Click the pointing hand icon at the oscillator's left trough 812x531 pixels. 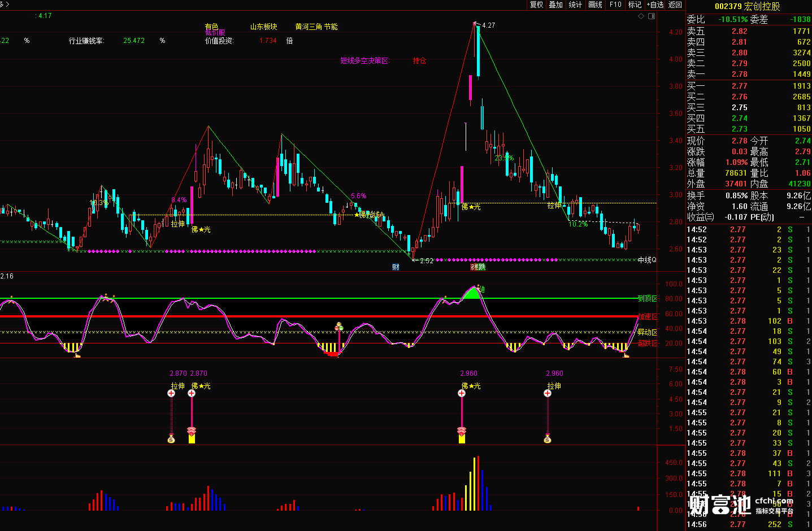77,355
